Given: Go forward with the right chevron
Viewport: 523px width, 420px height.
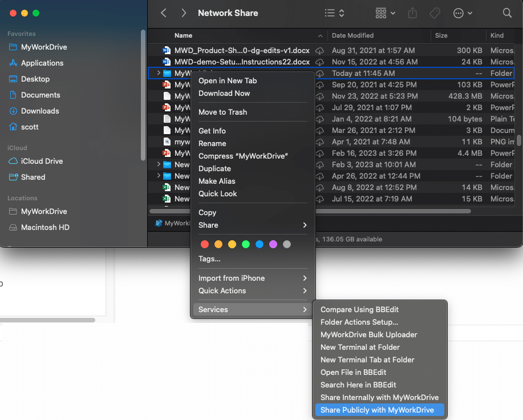Looking at the screenshot, I should 183,13.
